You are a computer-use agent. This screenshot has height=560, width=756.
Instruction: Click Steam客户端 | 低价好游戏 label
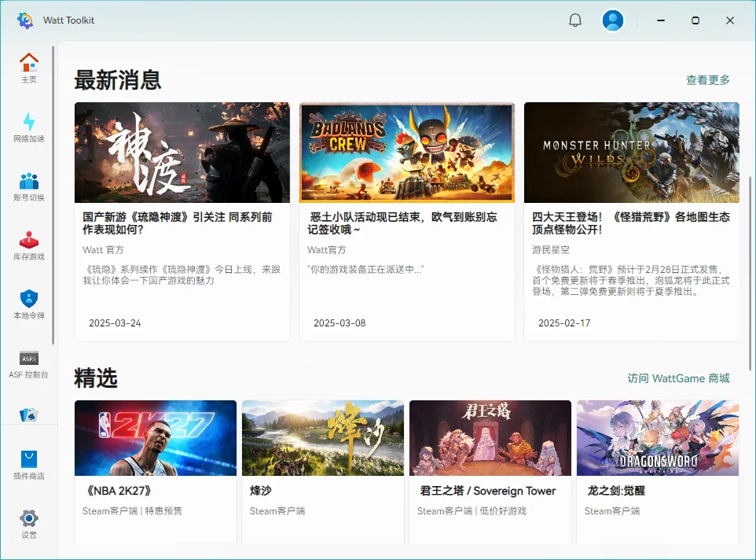(x=472, y=510)
